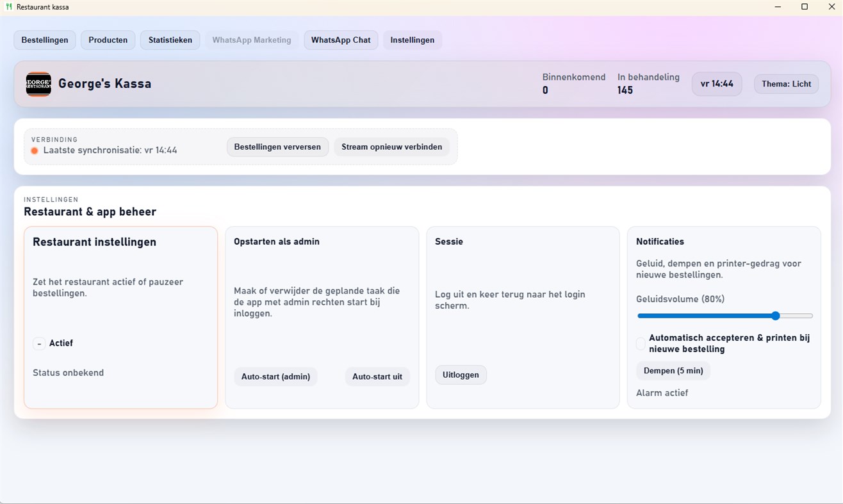Switch to the Producten tab
Image resolution: width=843 pixels, height=504 pixels.
108,40
